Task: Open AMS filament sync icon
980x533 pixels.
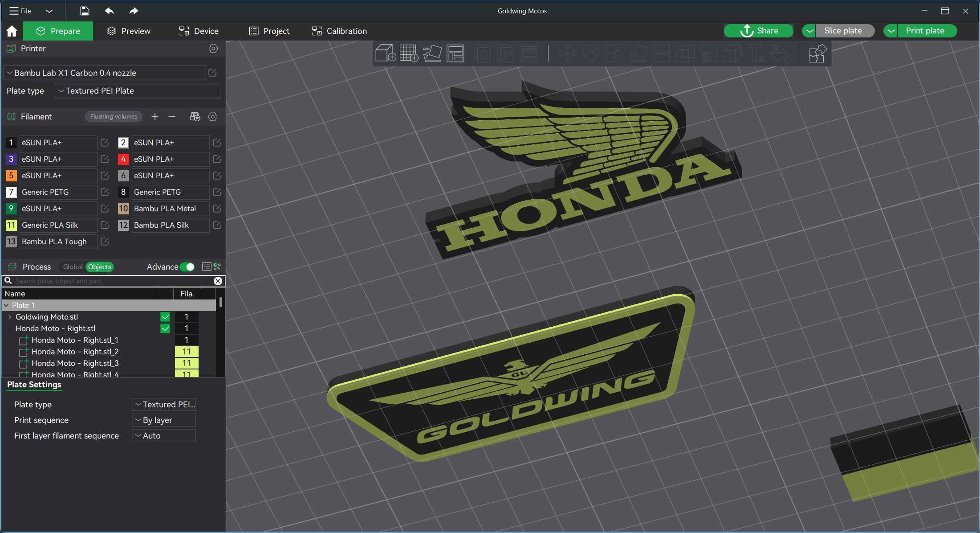Action: coord(195,117)
